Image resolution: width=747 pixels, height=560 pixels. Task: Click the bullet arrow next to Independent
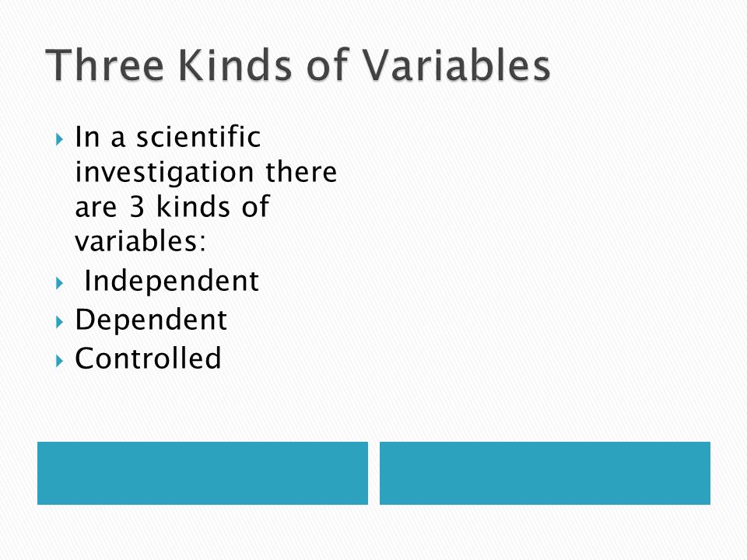tap(59, 283)
